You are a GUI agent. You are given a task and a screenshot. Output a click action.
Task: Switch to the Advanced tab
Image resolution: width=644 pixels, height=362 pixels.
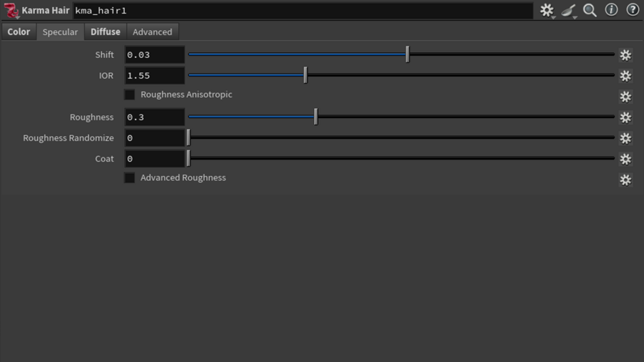(152, 31)
